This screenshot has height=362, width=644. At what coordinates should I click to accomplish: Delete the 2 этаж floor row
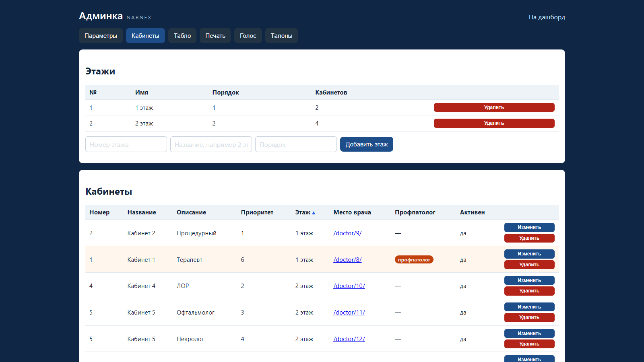494,123
